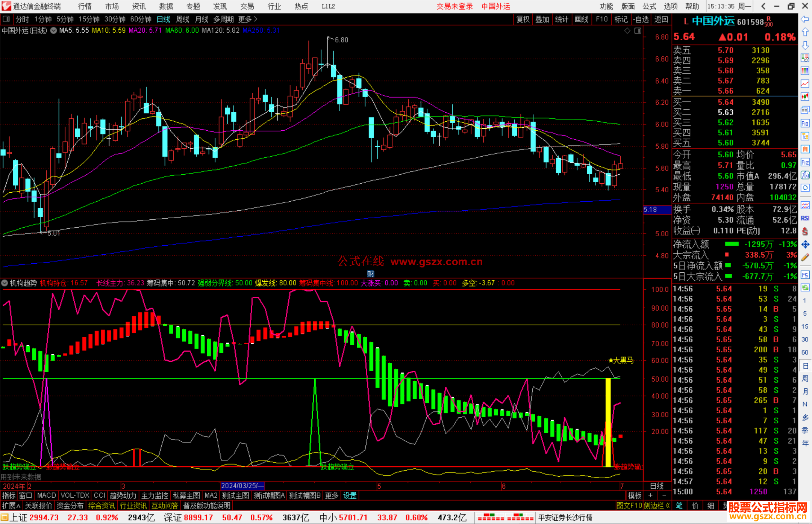Click the 复权 button in chart toolbar
The height and width of the screenshot is (524, 812).
coord(523,19)
